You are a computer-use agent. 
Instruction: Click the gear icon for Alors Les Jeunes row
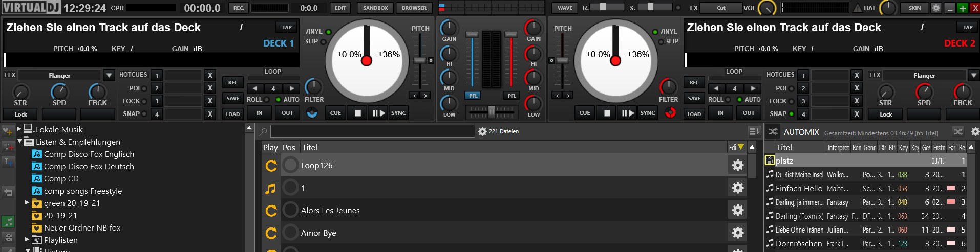click(x=737, y=210)
